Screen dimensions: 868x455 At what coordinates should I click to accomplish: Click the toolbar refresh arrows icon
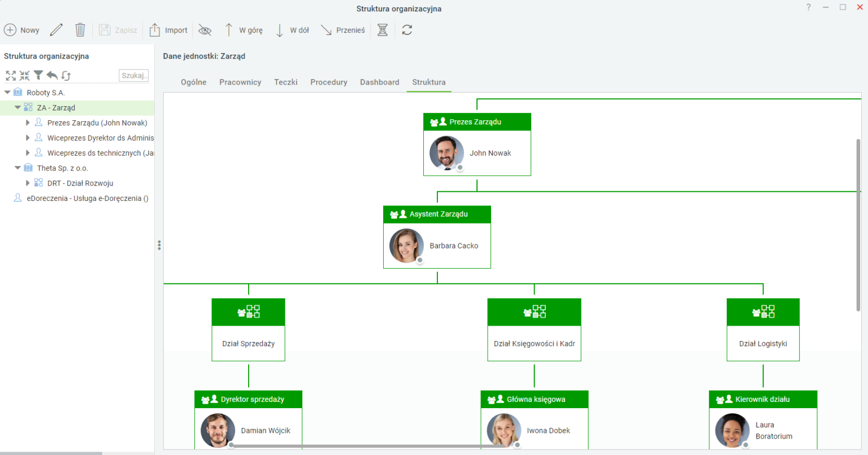coord(407,30)
